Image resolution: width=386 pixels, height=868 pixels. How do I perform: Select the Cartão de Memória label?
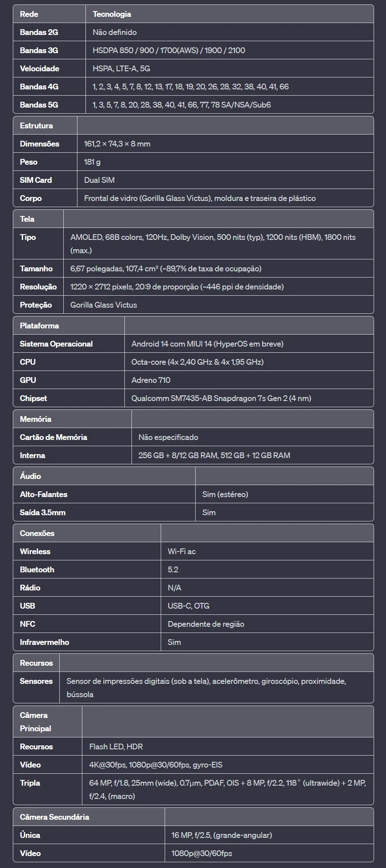[54, 437]
